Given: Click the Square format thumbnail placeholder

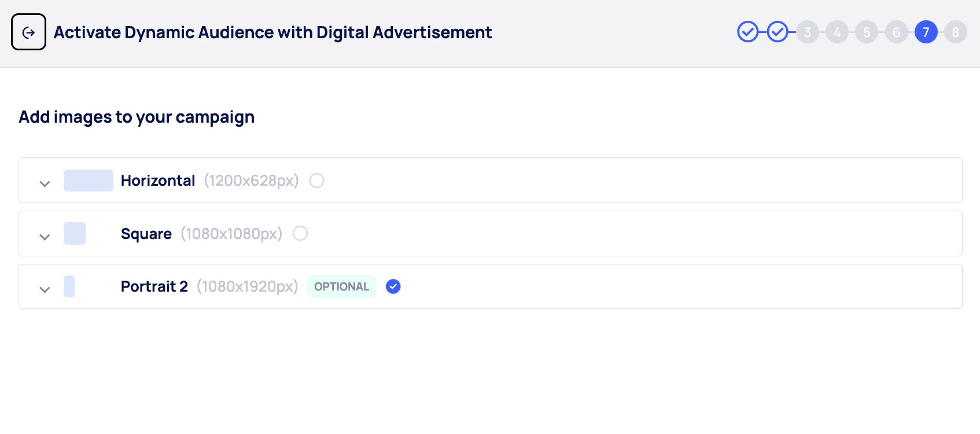Looking at the screenshot, I should tap(75, 233).
